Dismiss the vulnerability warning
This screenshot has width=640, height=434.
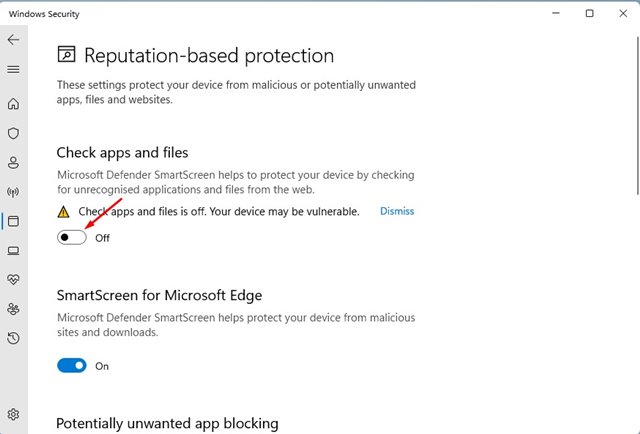coord(396,211)
